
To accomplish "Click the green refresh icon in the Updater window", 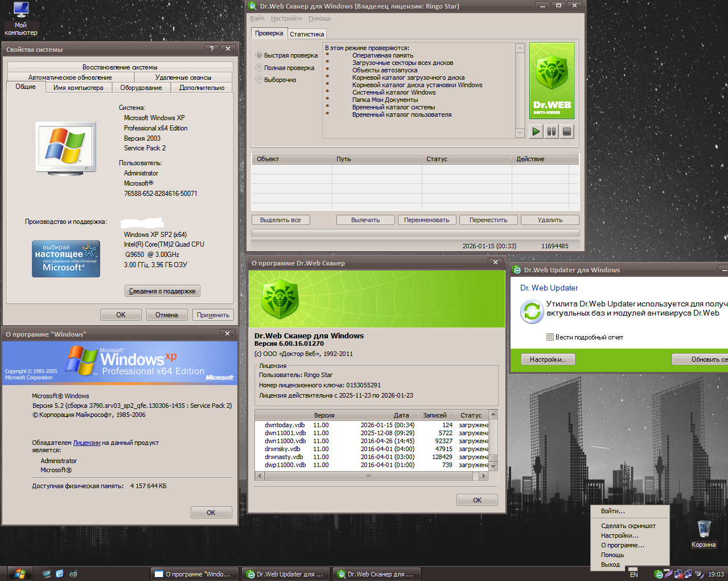I will coord(532,312).
